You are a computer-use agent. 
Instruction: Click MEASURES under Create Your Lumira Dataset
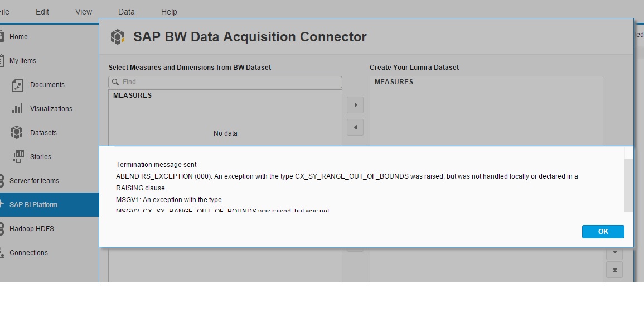[394, 82]
